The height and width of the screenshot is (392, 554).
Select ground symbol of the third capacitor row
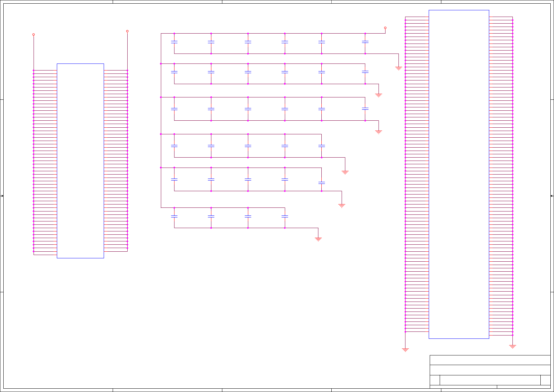(379, 132)
